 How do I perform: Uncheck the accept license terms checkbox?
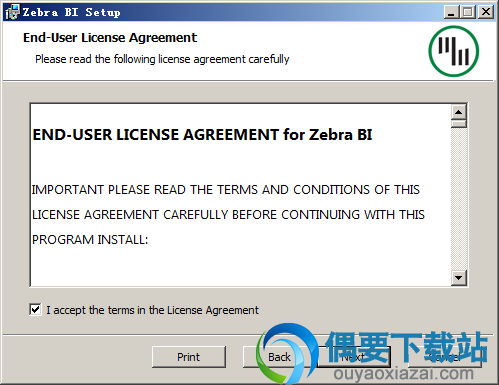[35, 309]
